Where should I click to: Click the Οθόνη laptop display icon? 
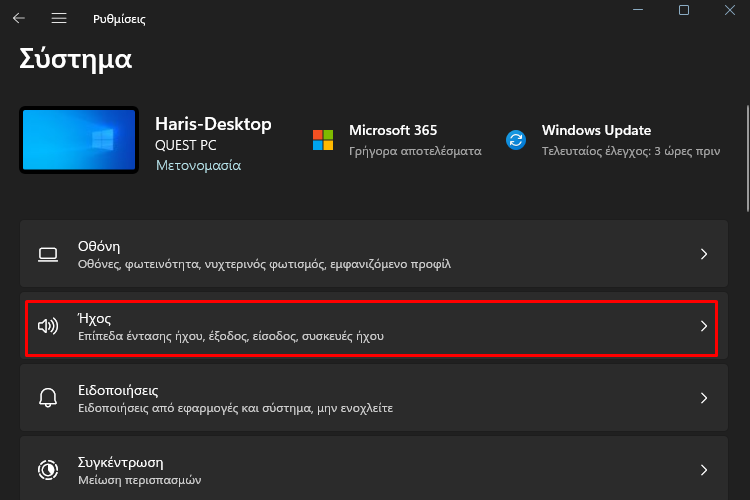click(x=48, y=254)
